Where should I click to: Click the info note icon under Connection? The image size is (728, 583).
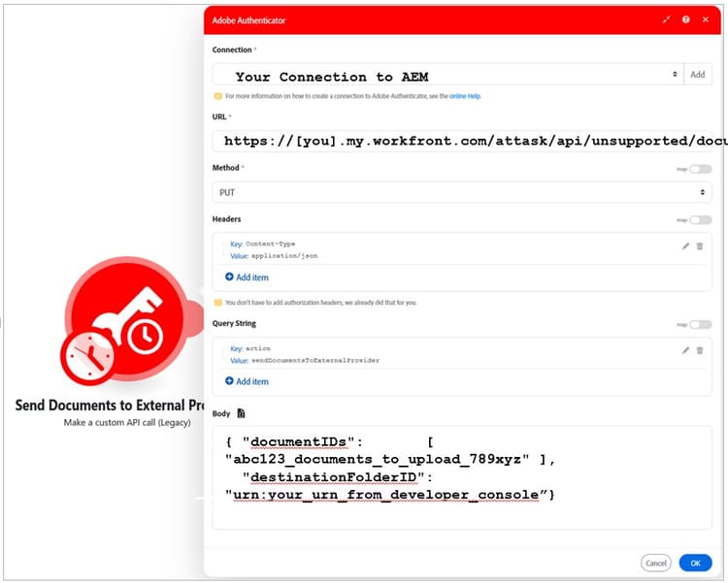(217, 97)
